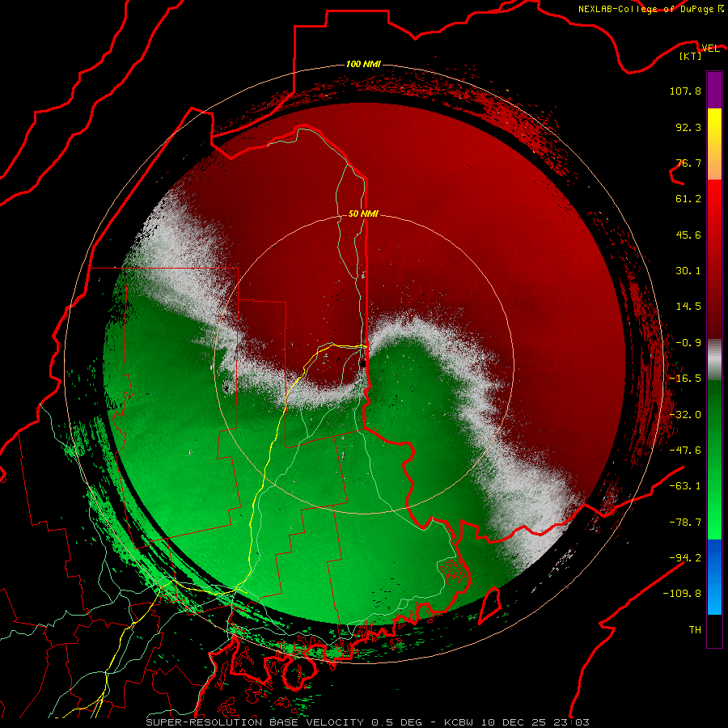The height and width of the screenshot is (728, 728).
Task: Click the 107.8 legend value
Action: pos(685,91)
